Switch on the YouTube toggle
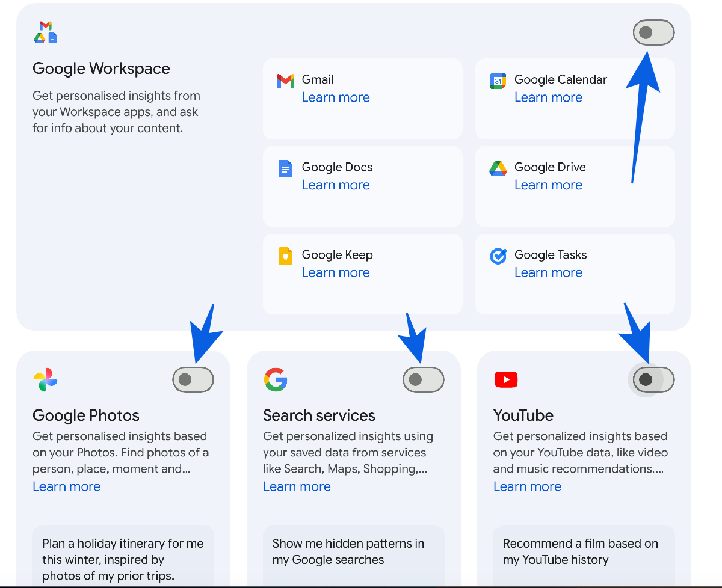The image size is (722, 588). pyautogui.click(x=653, y=379)
